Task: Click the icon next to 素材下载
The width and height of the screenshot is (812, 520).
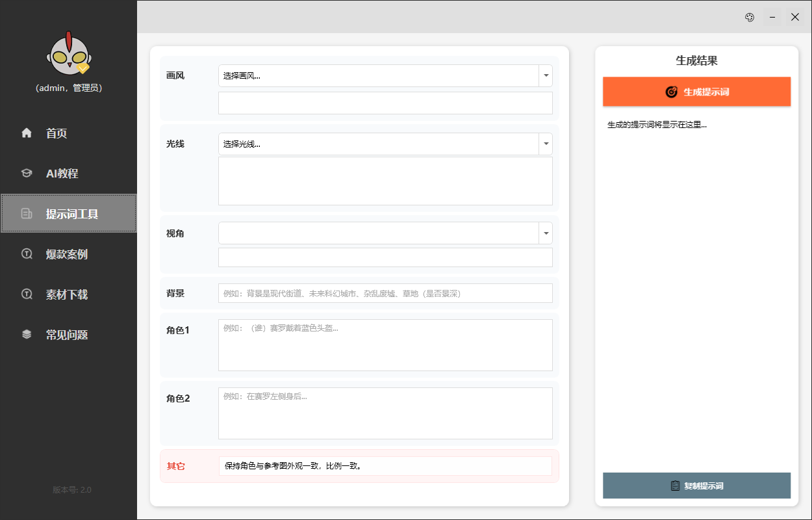Action: coord(27,294)
